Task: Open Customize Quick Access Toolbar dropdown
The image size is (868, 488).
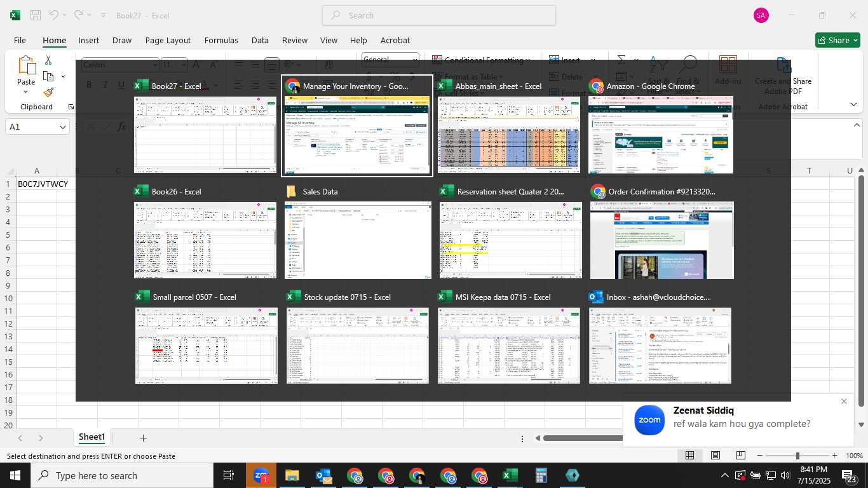Action: [x=103, y=15]
